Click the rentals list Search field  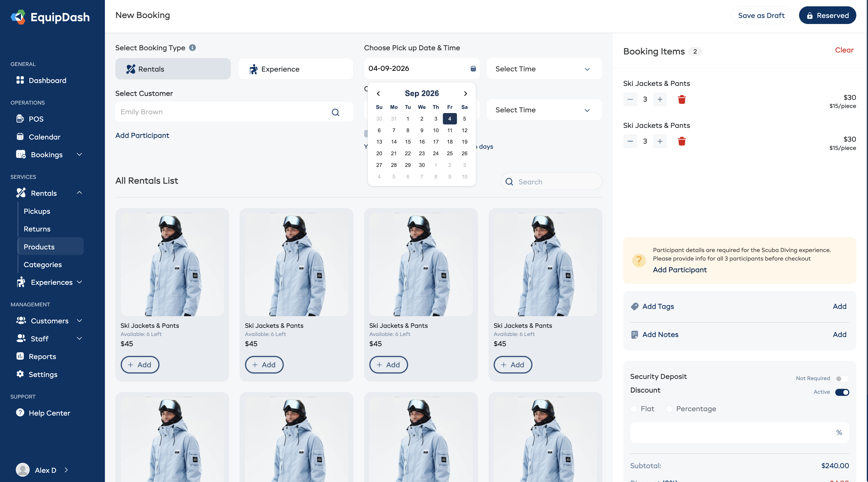coord(551,182)
